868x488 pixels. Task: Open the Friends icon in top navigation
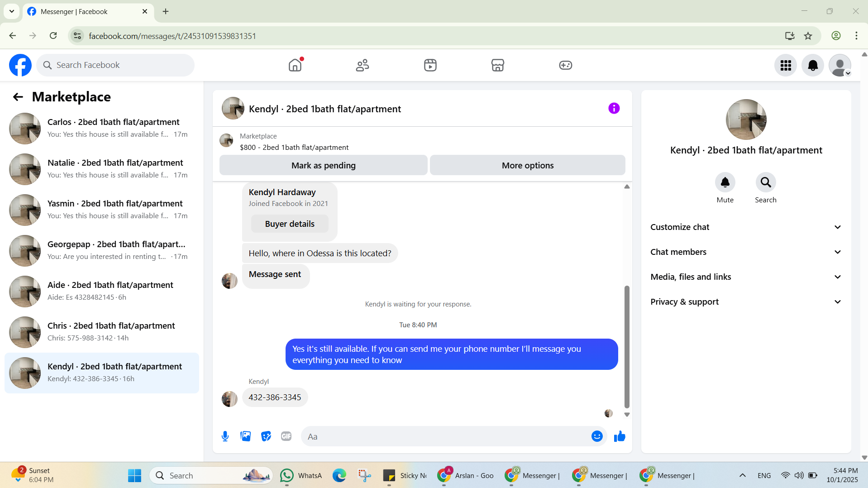[x=362, y=65]
